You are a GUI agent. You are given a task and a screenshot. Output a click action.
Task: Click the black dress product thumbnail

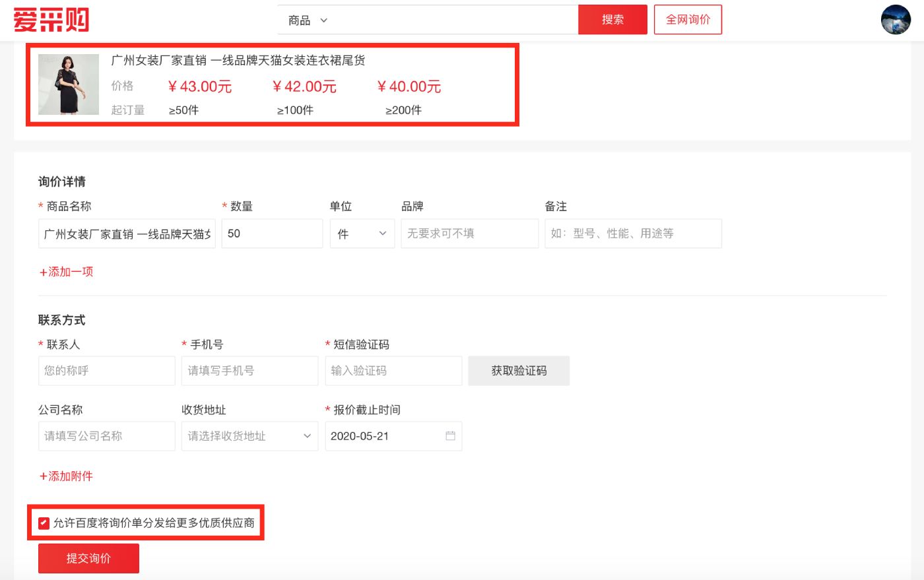coord(69,84)
